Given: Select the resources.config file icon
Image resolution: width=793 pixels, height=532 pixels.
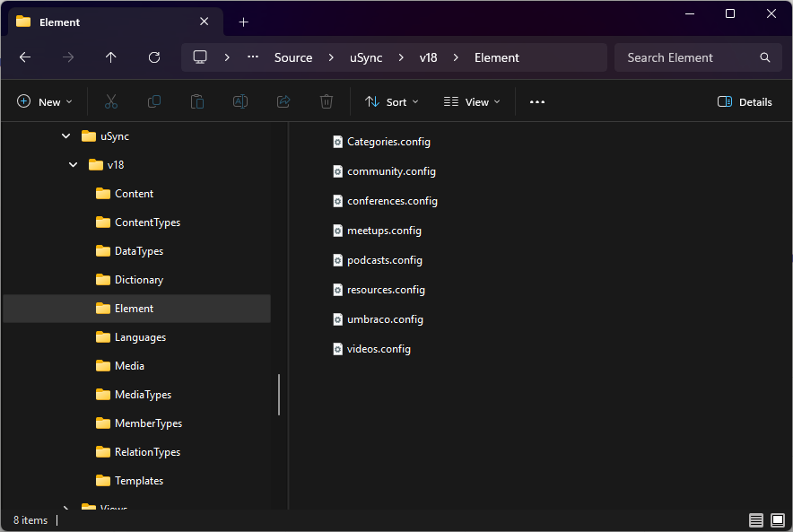Looking at the screenshot, I should point(338,290).
